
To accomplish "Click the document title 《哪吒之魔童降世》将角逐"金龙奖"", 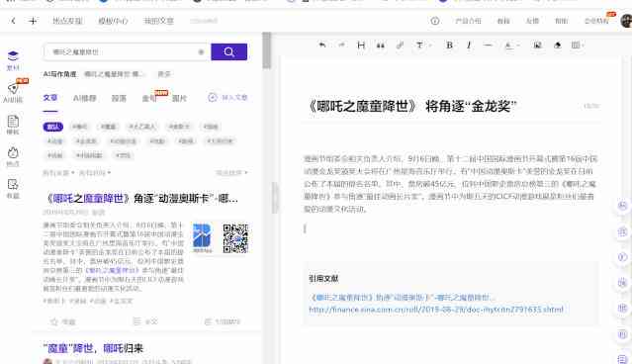I will click(x=411, y=107).
